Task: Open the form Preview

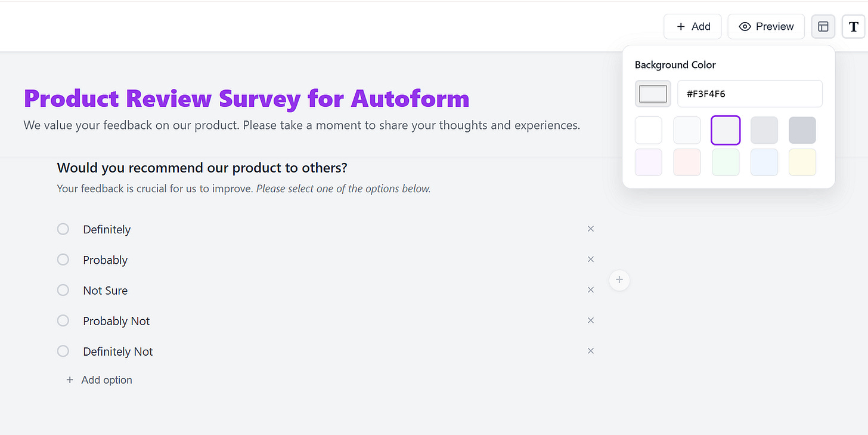Action: coord(766,27)
